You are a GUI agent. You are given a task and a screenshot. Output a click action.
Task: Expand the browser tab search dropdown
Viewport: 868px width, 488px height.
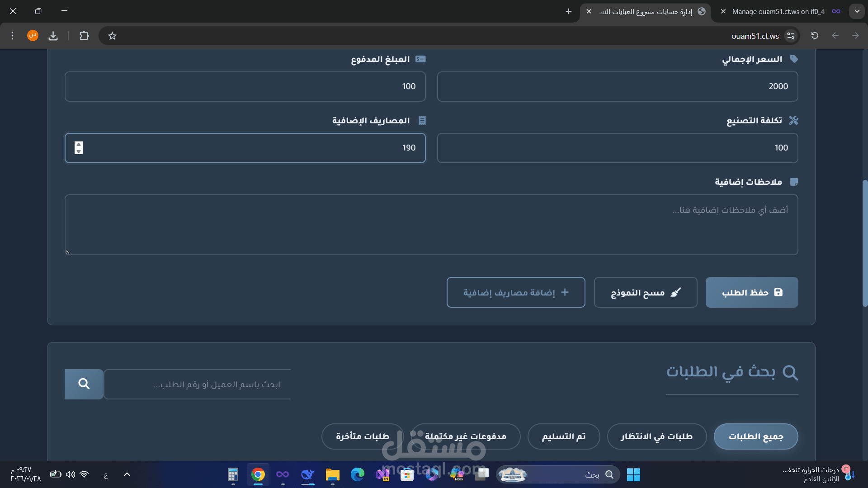coord(857,11)
